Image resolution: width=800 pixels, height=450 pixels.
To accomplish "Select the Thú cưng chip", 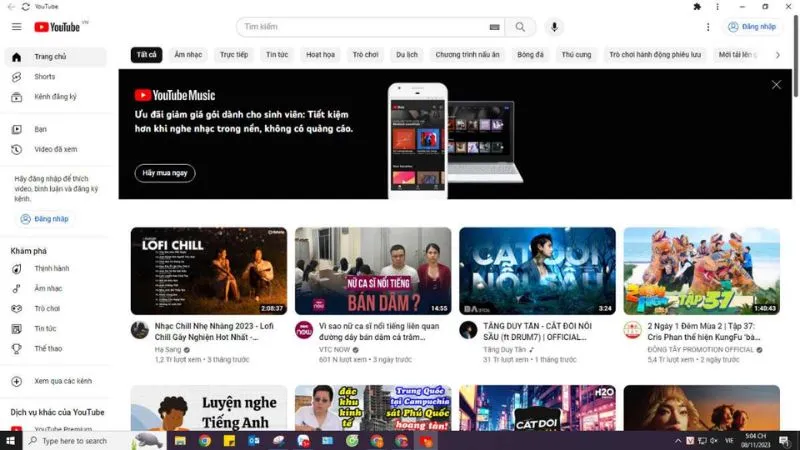I will pyautogui.click(x=576, y=55).
